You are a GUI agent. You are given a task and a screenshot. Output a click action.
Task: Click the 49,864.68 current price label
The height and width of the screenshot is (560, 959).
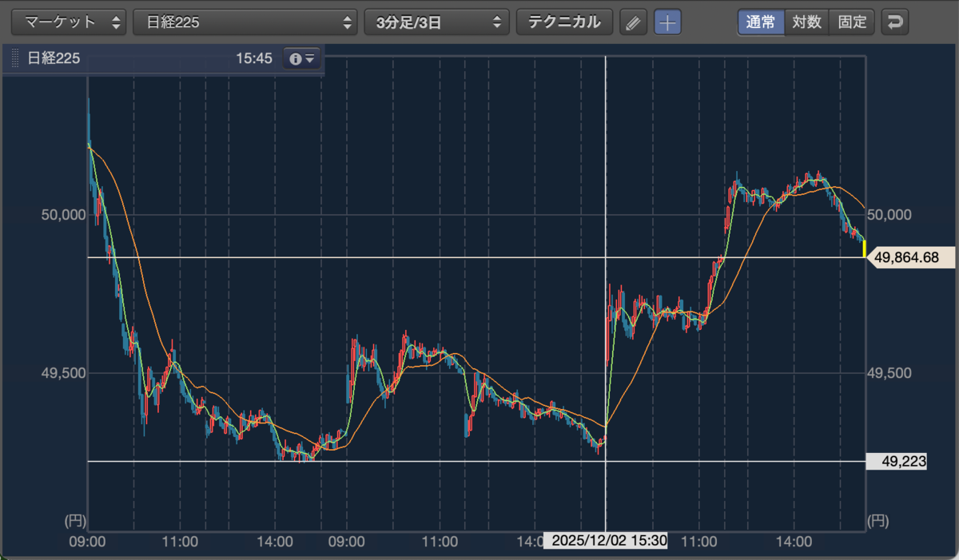point(911,257)
